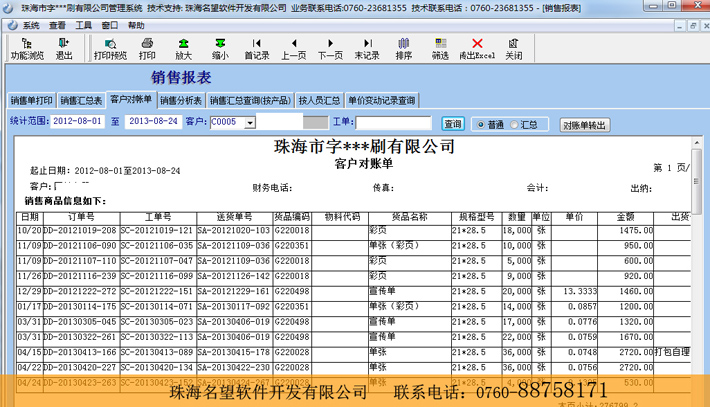This screenshot has height=407, width=710.
Task: Click the 金额 column header
Action: (625, 217)
